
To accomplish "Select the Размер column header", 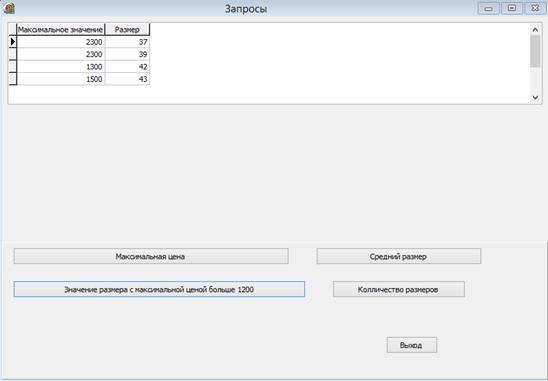I will click(127, 29).
